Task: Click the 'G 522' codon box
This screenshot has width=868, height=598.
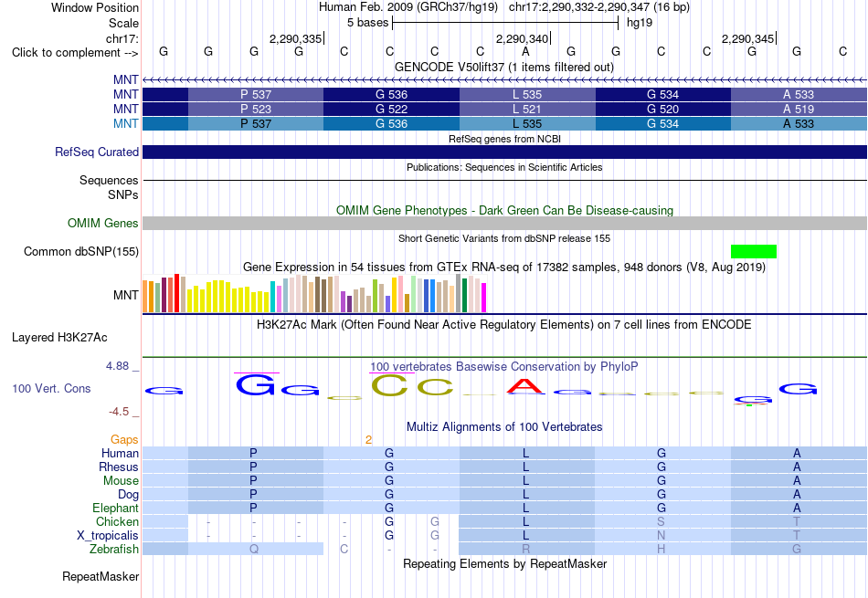Action: [x=391, y=109]
